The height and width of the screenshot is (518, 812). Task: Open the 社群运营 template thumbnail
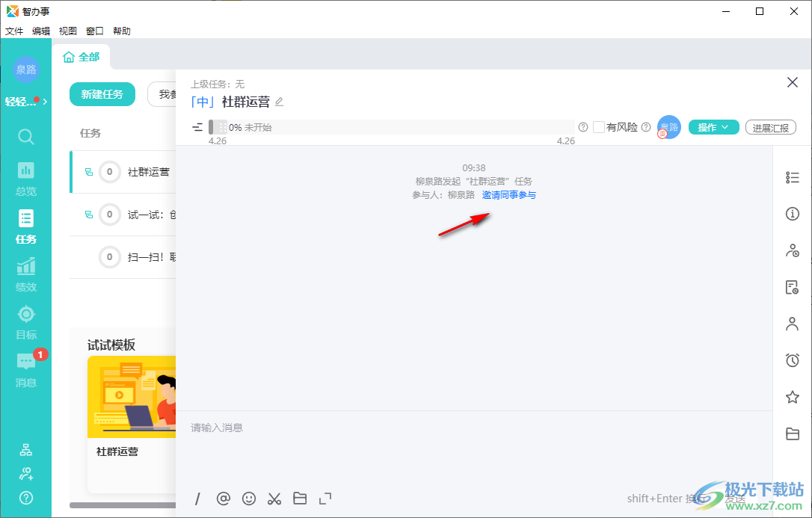click(x=132, y=397)
